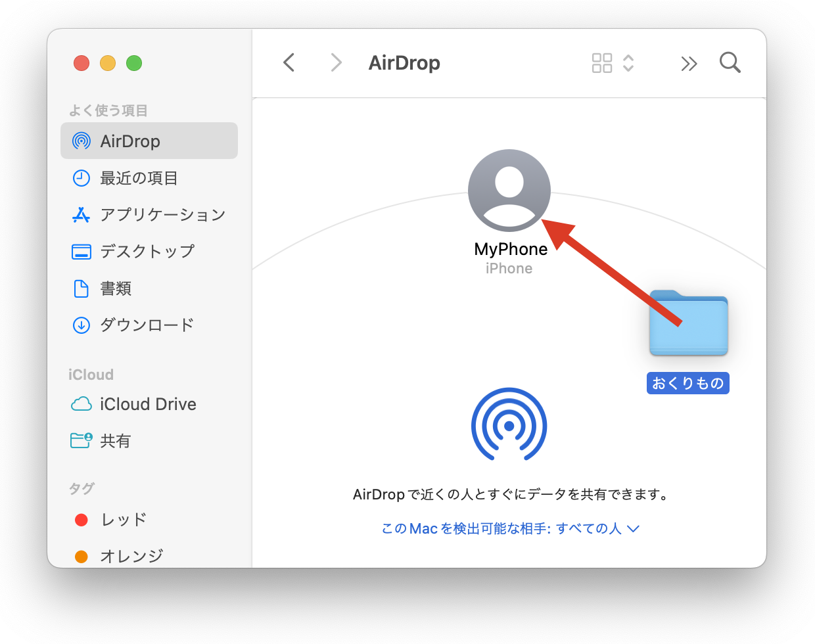Open 最近の項目 in sidebar

(139, 178)
